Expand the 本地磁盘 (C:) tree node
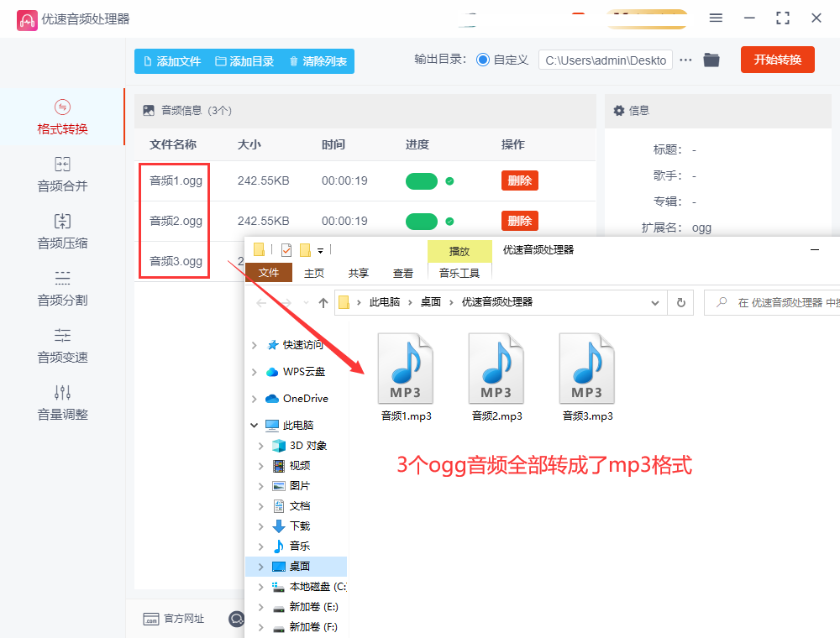Viewport: 840px width, 638px height. point(261,587)
